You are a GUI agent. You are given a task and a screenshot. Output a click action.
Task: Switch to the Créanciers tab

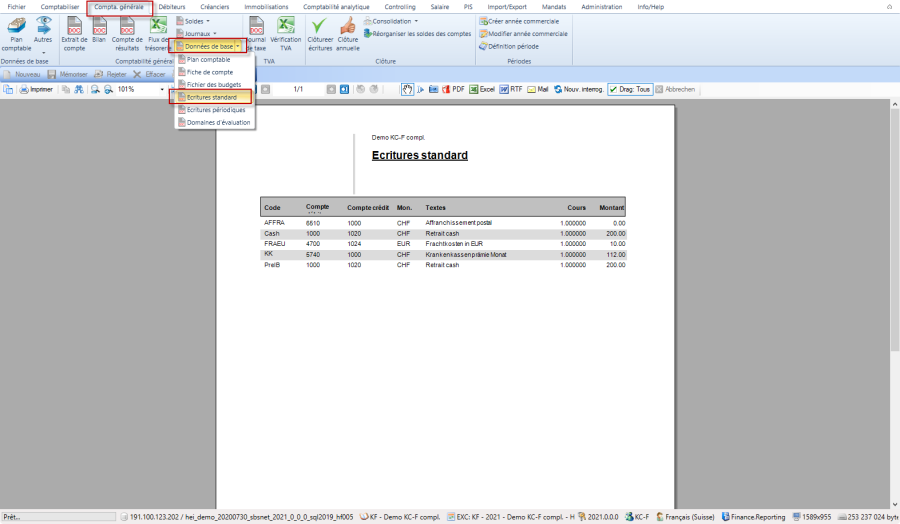(215, 7)
